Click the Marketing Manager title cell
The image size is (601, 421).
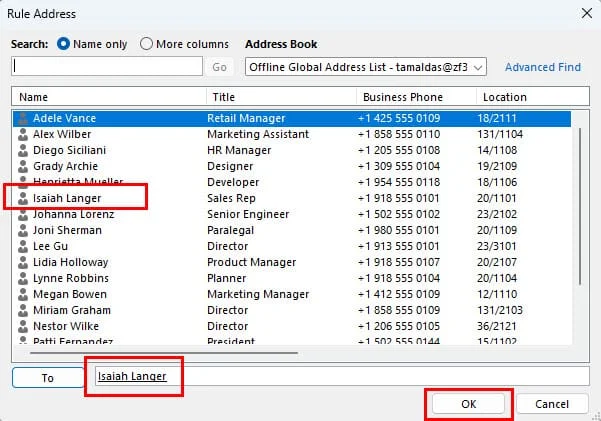(258, 294)
